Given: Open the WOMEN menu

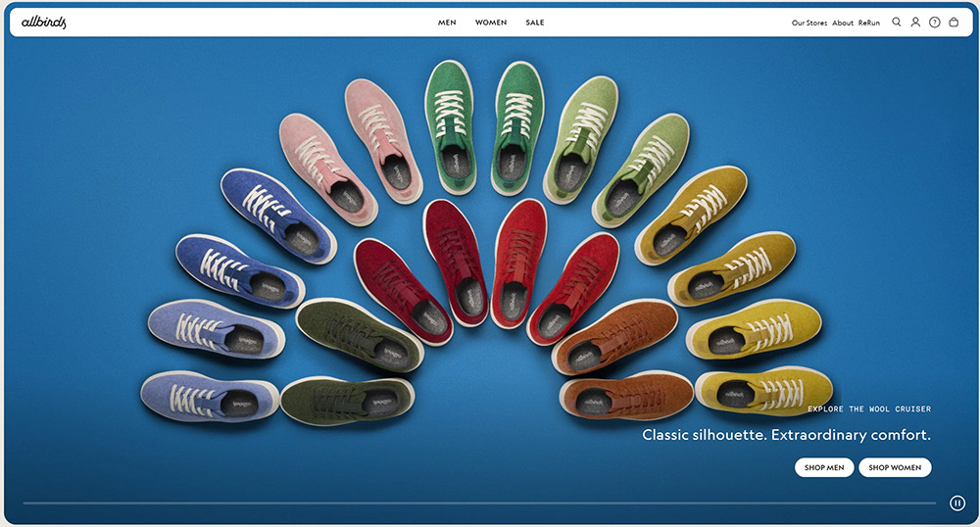Looking at the screenshot, I should click(491, 23).
